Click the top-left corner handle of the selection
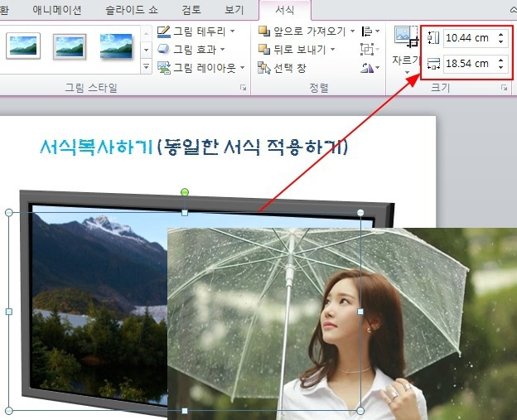This screenshot has width=517, height=420. click(x=9, y=213)
